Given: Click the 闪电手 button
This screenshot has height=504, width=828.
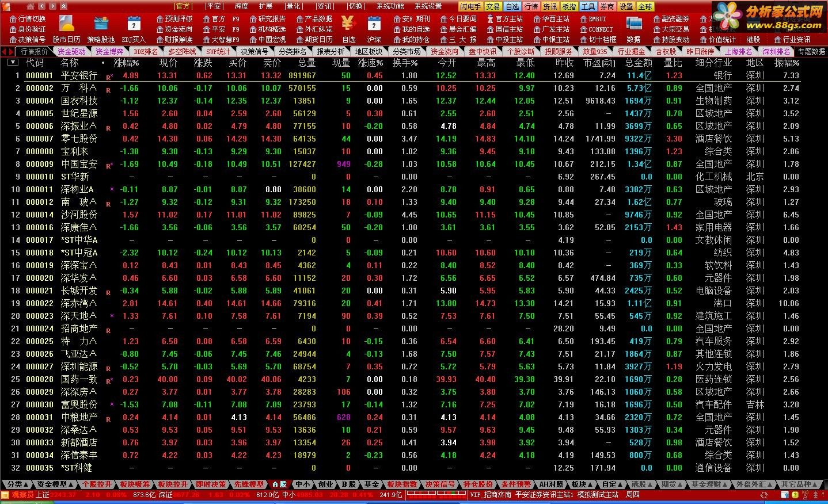Looking at the screenshot, I should (470, 7).
